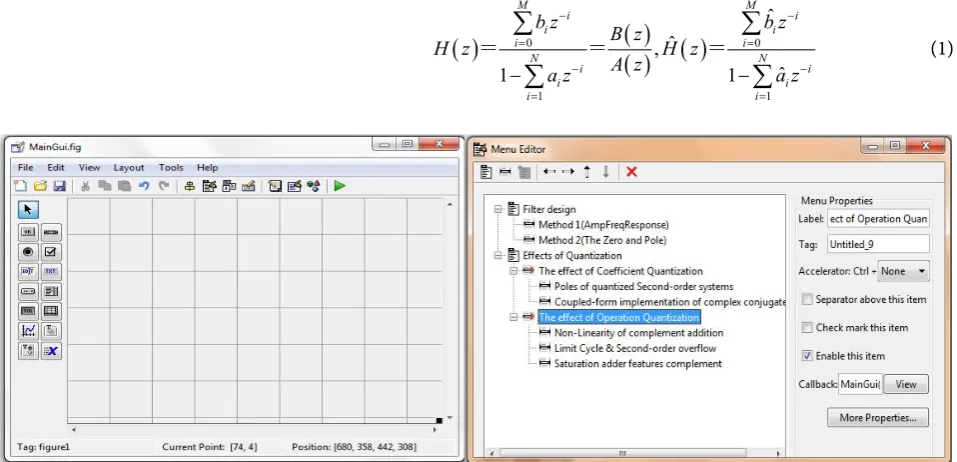Select Method 1(AmpFreqResponse) item
Screen dimensions: 957x462
(x=603, y=225)
